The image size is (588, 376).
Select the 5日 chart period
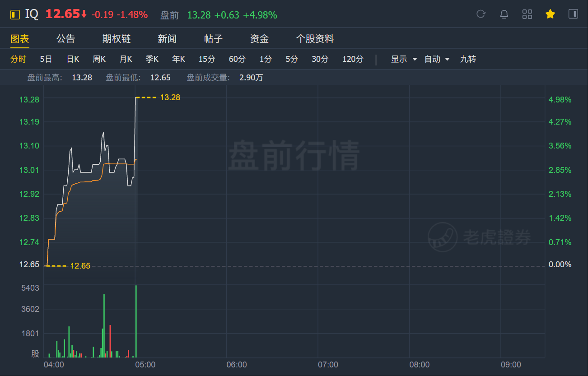tap(46, 59)
